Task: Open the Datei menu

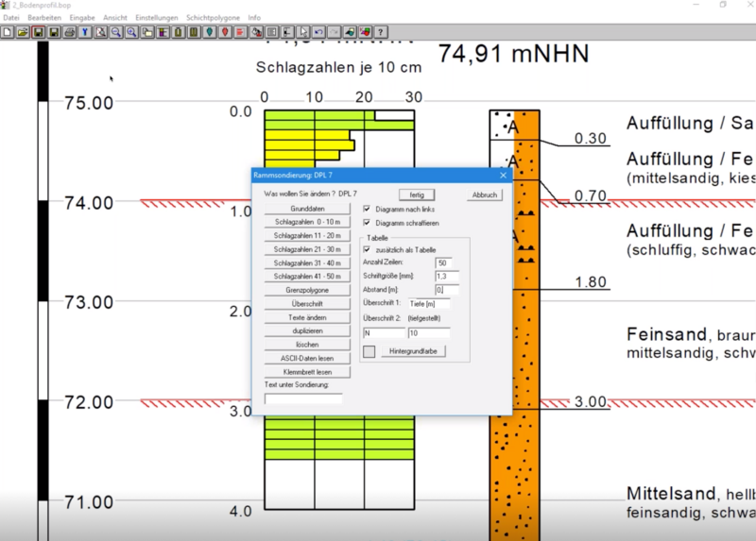Action: point(11,18)
